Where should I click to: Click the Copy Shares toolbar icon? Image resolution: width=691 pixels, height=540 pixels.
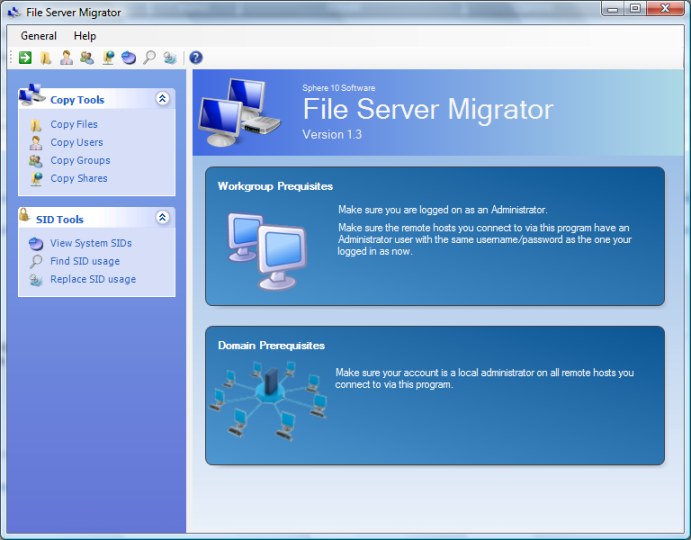[108, 58]
